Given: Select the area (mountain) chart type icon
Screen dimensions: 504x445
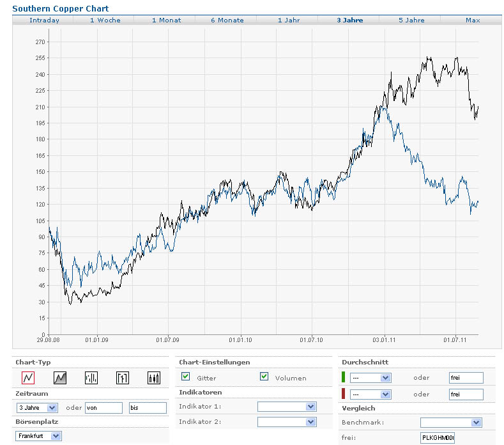Looking at the screenshot, I should click(60, 378).
